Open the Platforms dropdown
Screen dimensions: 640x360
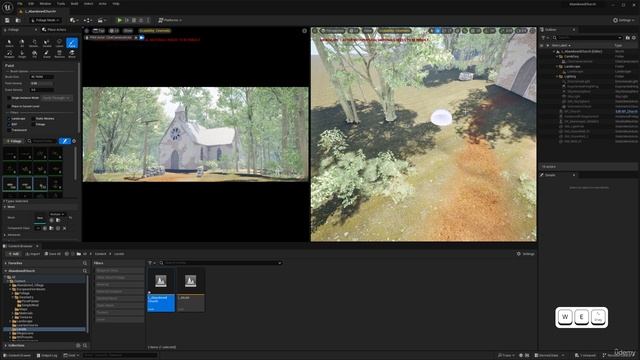(x=170, y=20)
